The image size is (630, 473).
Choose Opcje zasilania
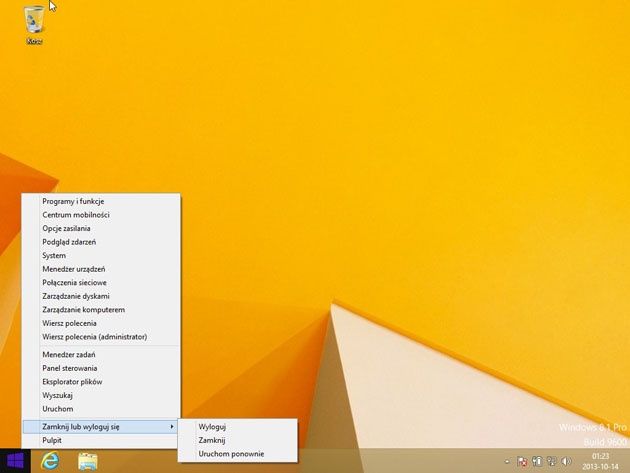(x=102, y=229)
